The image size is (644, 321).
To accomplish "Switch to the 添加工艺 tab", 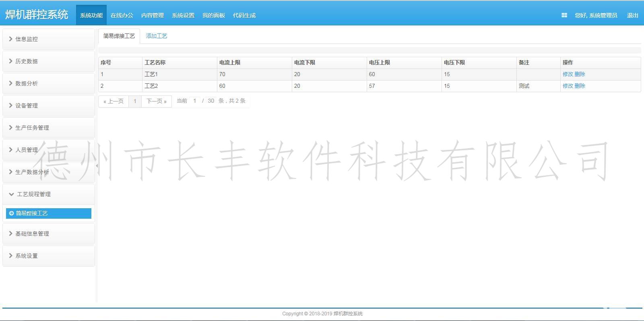I will pos(156,36).
